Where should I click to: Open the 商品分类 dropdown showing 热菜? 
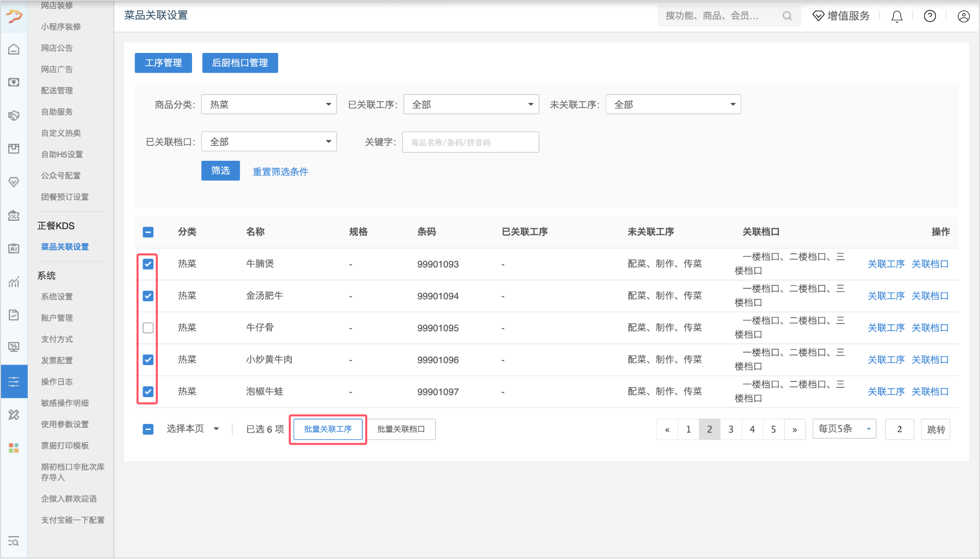pyautogui.click(x=269, y=104)
